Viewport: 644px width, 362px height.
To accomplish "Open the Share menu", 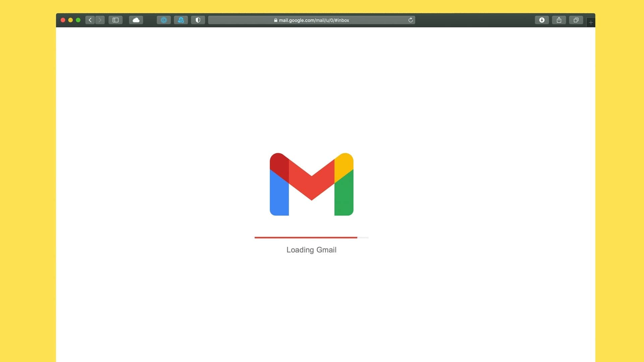I will pos(559,20).
